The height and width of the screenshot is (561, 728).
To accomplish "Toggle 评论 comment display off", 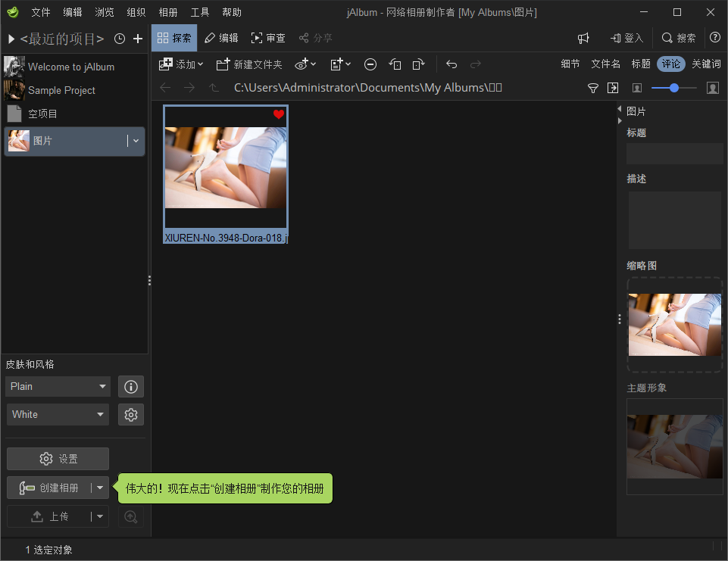I will click(671, 64).
